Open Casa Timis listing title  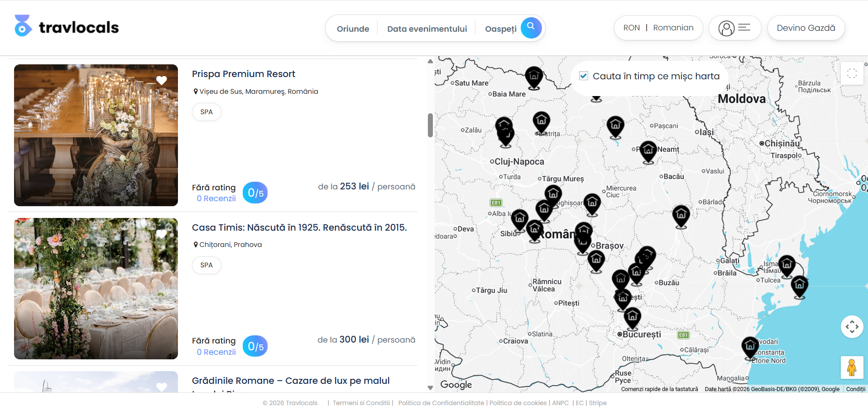[299, 227]
